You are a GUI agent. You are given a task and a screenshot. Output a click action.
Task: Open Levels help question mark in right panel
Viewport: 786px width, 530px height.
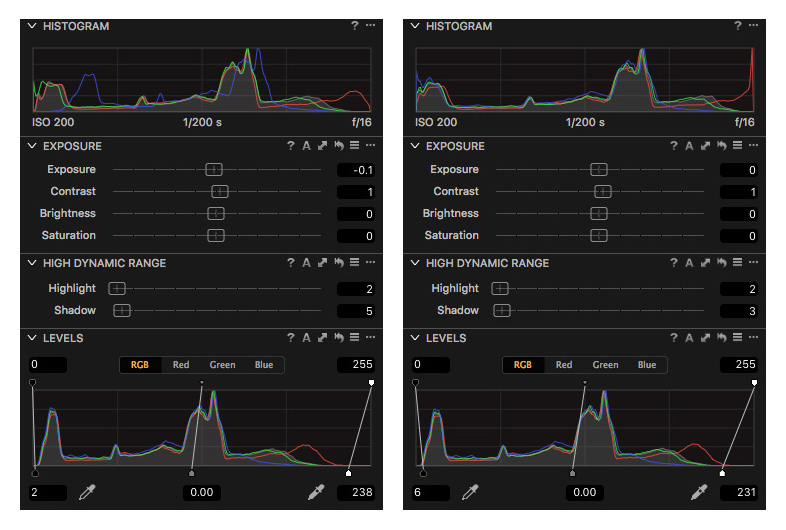[674, 338]
